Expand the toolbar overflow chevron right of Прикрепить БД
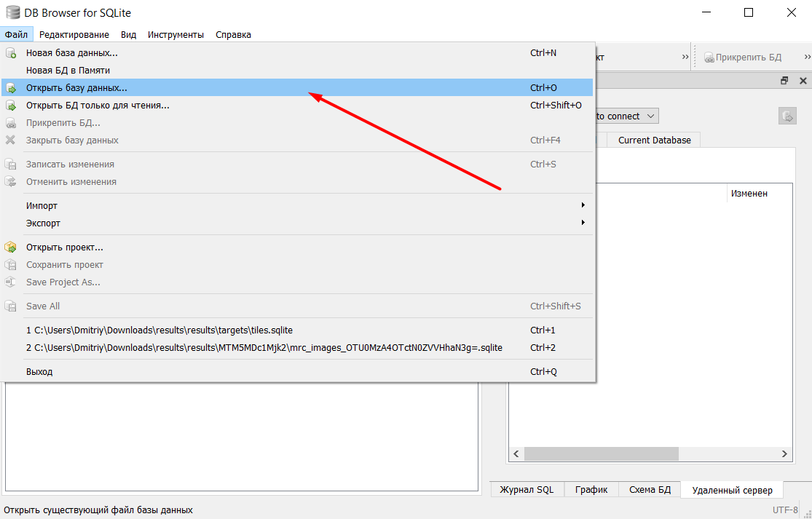The image size is (812, 519). 808,57
